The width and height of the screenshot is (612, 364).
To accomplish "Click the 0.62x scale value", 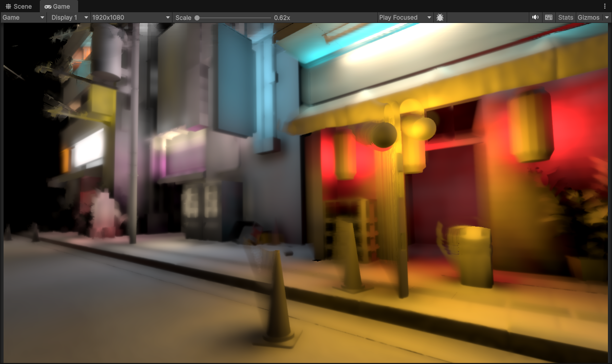I will click(x=282, y=18).
